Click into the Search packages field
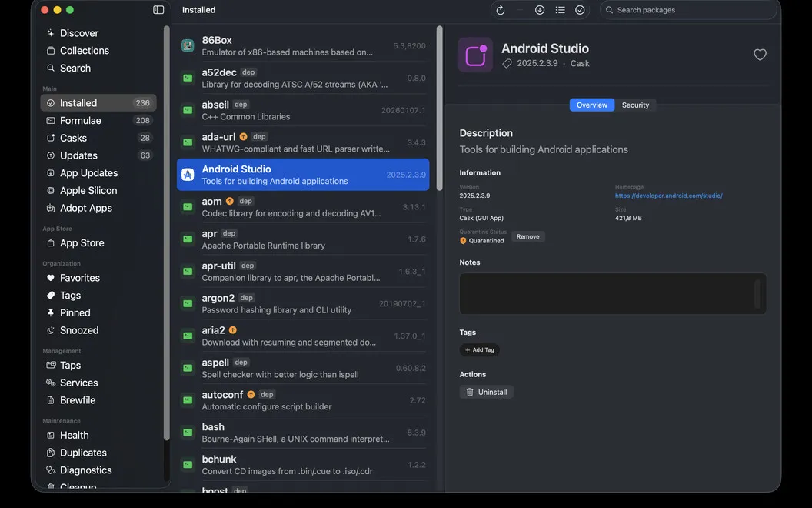This screenshot has width=812, height=508. pos(688,10)
